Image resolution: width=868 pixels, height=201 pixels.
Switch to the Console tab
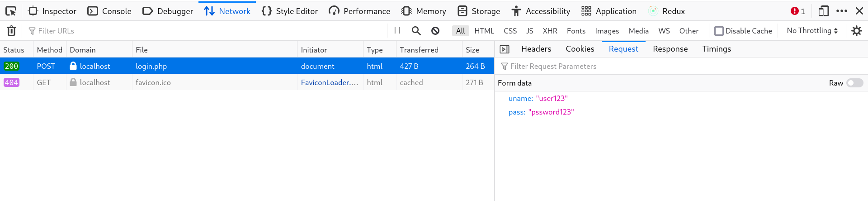click(109, 11)
